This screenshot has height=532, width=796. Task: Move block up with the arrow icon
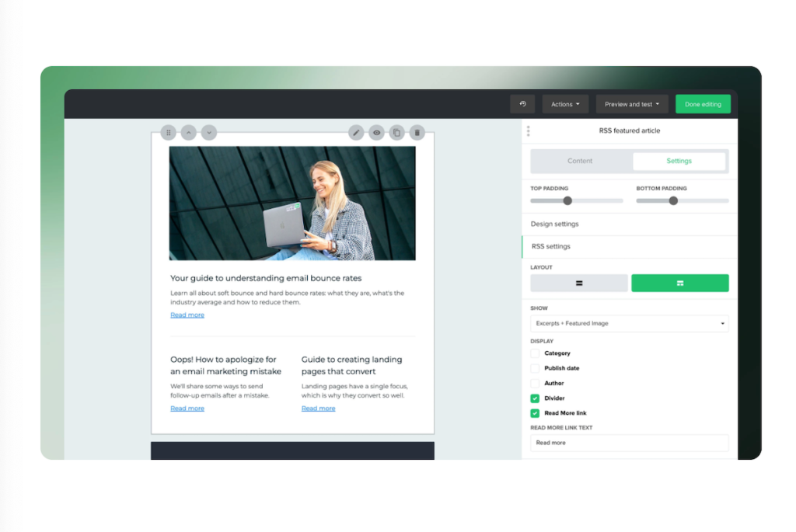point(189,133)
